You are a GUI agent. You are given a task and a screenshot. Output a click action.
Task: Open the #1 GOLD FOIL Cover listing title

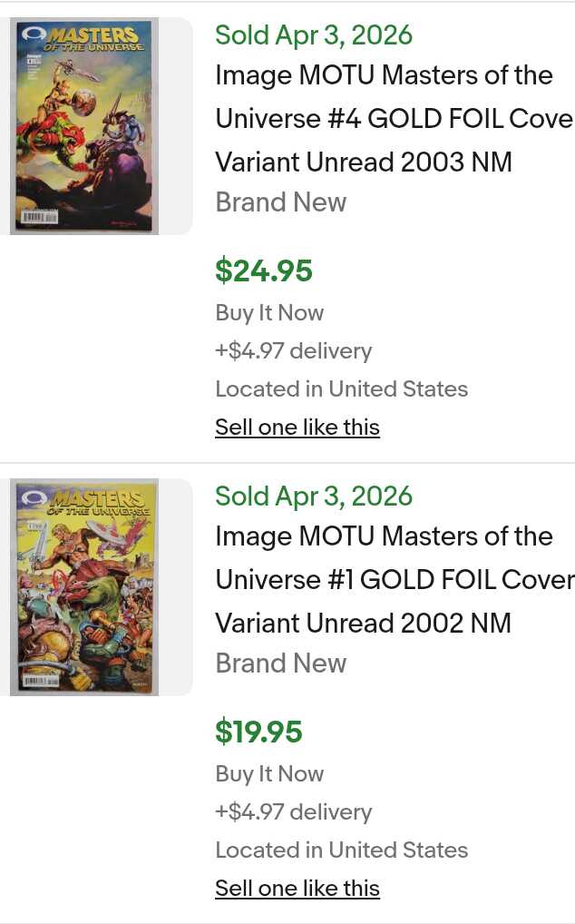click(394, 579)
